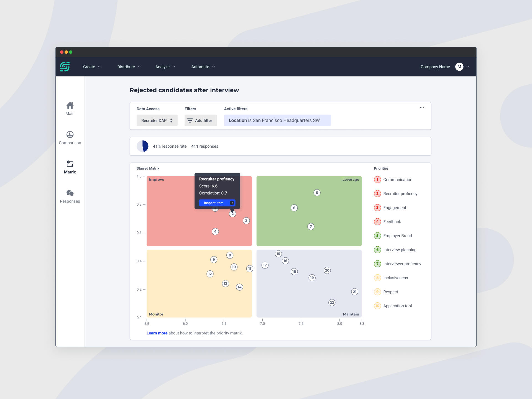Select the Matrix sidebar icon
The width and height of the screenshot is (532, 399).
70,164
